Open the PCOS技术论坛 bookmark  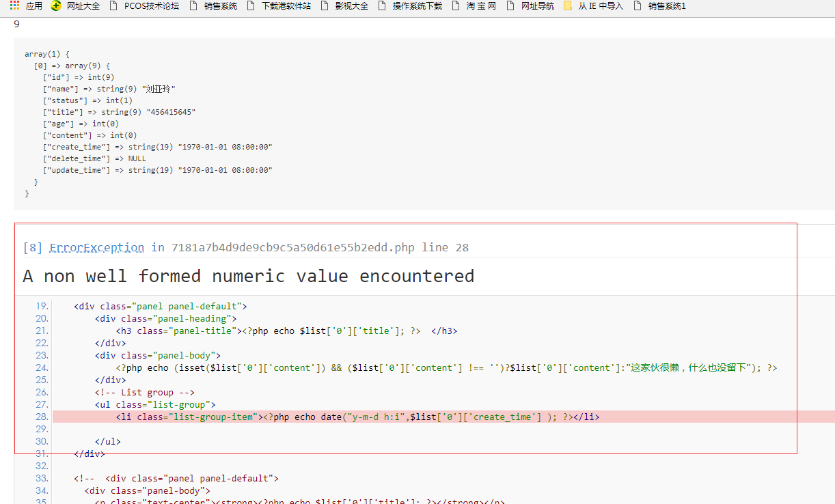pos(143,6)
